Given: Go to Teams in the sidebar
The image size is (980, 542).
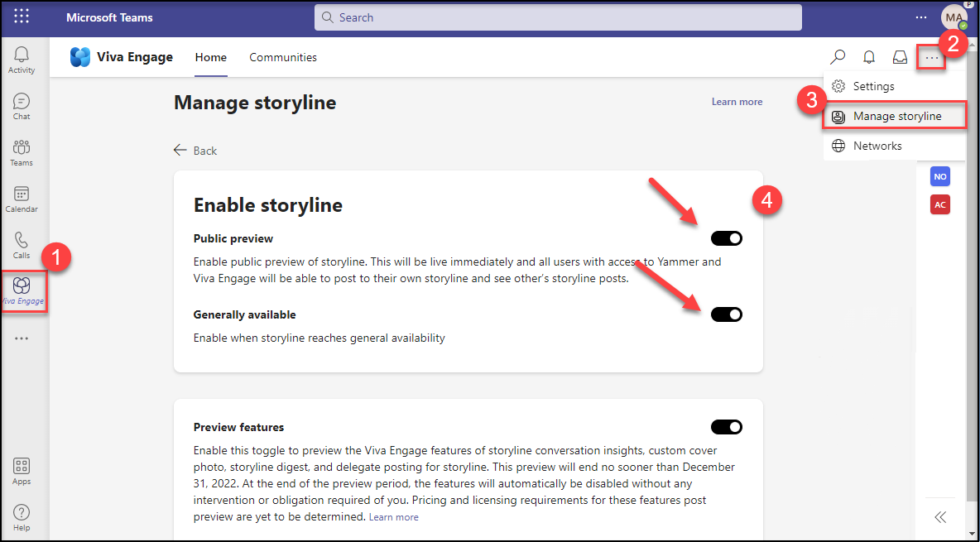Looking at the screenshot, I should click(x=22, y=152).
